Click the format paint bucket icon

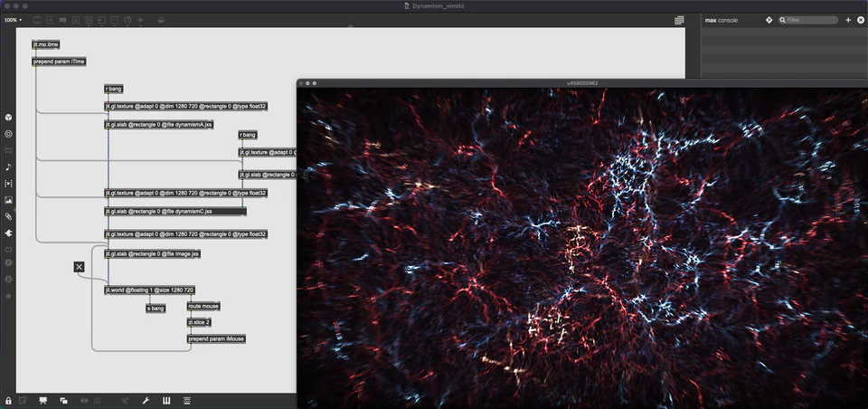161,20
